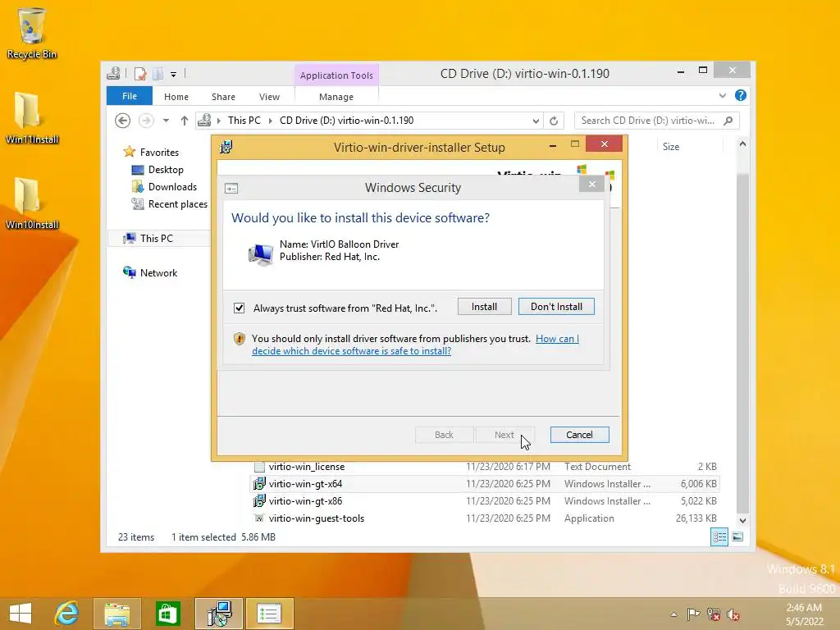Click the volume tray icon
Viewport: 840px width, 630px height.
coord(733,614)
